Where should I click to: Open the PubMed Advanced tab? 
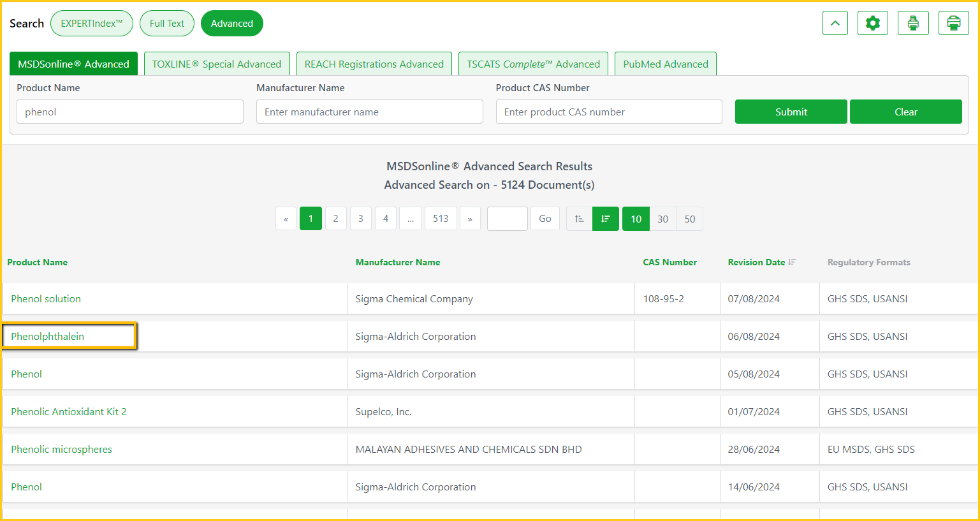(x=665, y=64)
